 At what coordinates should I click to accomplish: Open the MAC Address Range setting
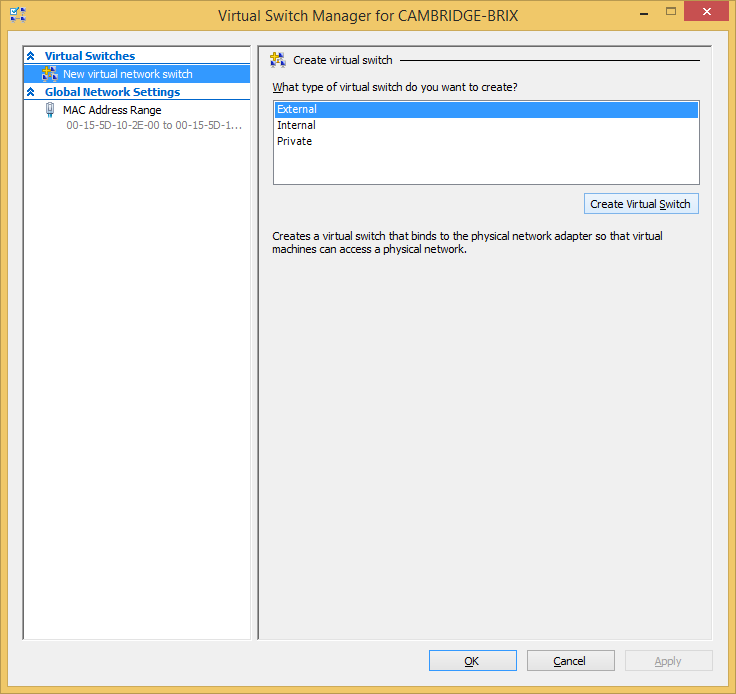tap(112, 110)
